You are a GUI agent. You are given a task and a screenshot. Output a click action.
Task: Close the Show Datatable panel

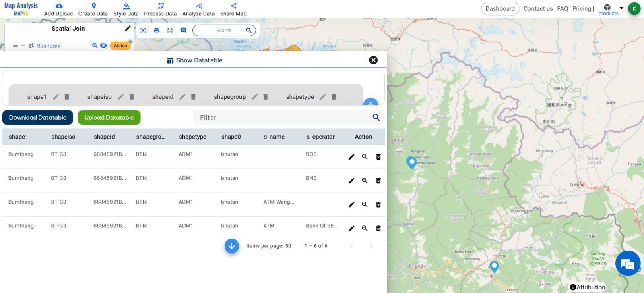(373, 60)
